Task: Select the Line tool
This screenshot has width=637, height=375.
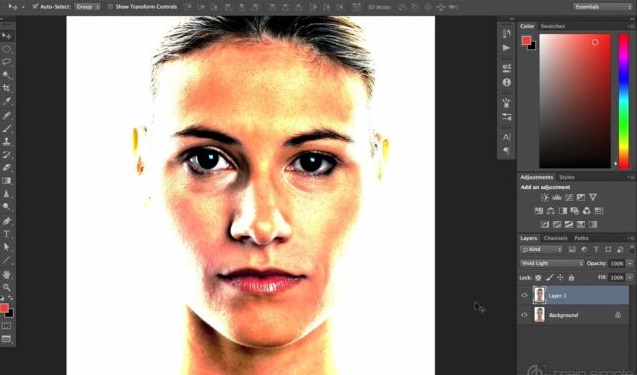Action: [x=6, y=260]
